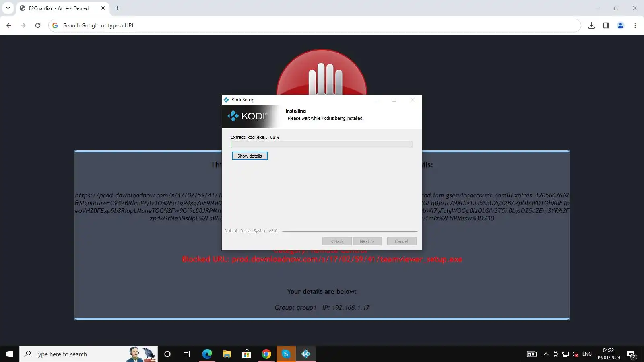Open a new Chrome tab

click(118, 8)
